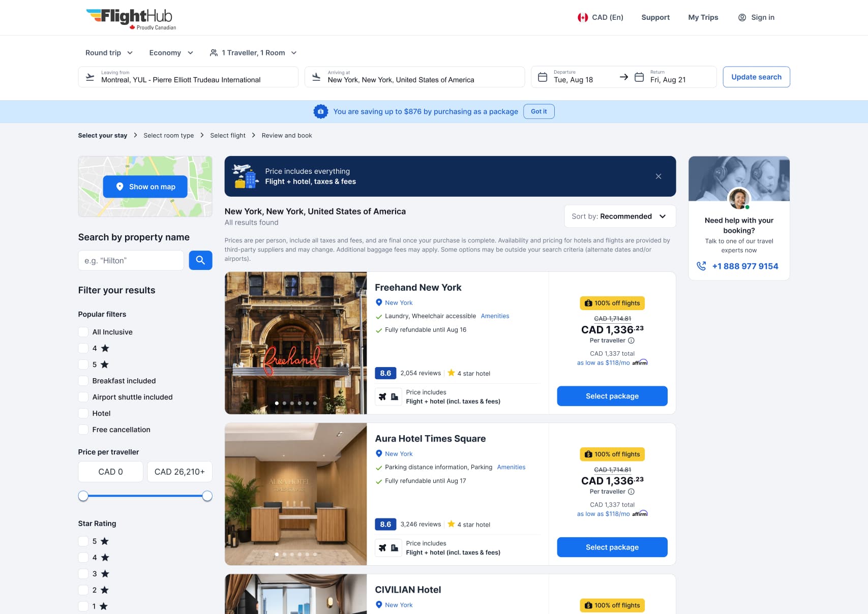Open the Round trip dropdown
The image size is (868, 614).
[x=109, y=53]
